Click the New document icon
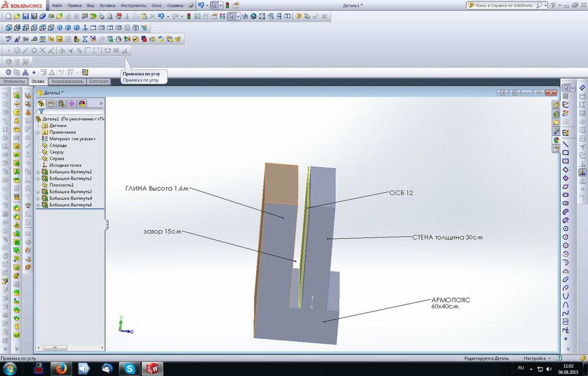The image size is (588, 376). pos(8,16)
